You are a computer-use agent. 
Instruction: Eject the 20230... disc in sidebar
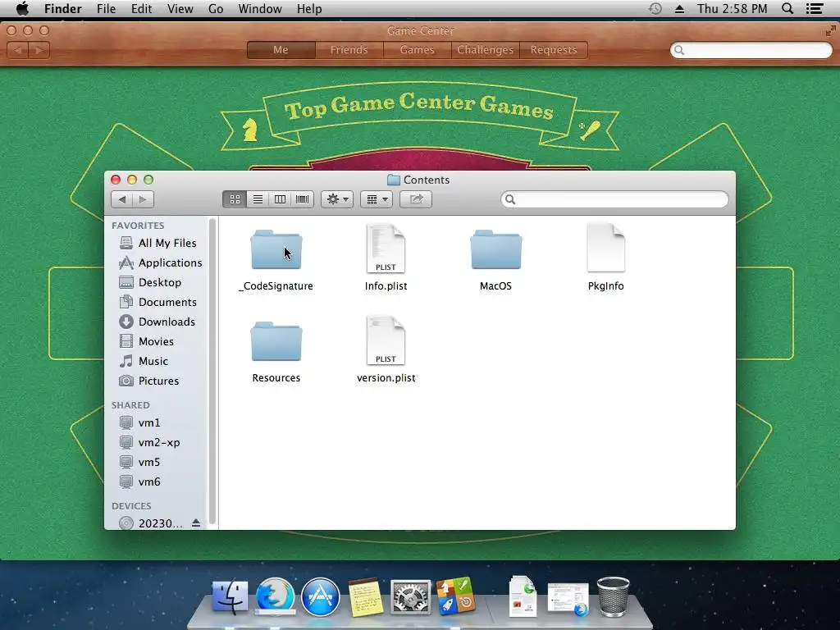pyautogui.click(x=196, y=523)
